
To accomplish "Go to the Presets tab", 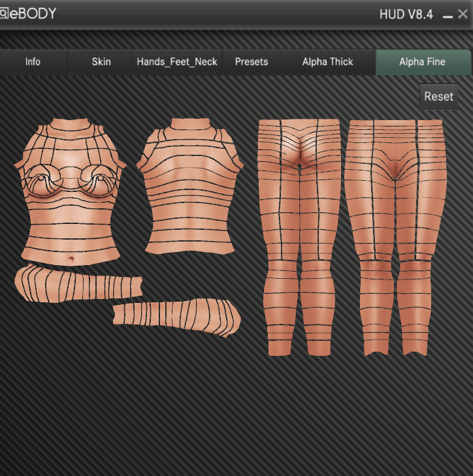I will click(252, 62).
